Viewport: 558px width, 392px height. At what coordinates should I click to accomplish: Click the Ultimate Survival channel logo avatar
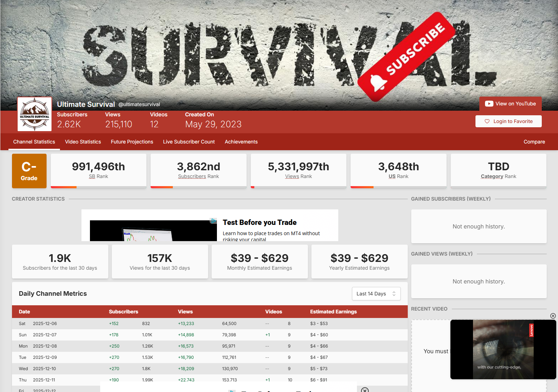click(35, 114)
